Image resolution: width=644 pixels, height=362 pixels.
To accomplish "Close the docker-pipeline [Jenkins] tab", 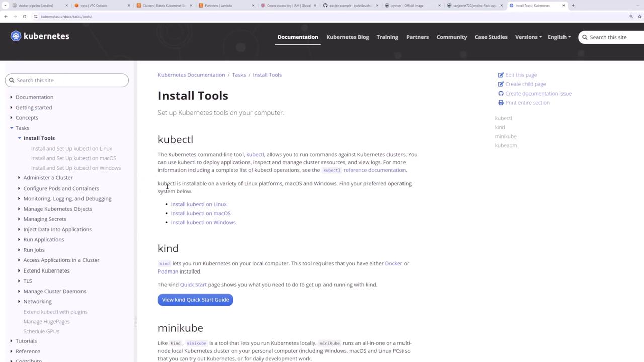I will pos(66,5).
